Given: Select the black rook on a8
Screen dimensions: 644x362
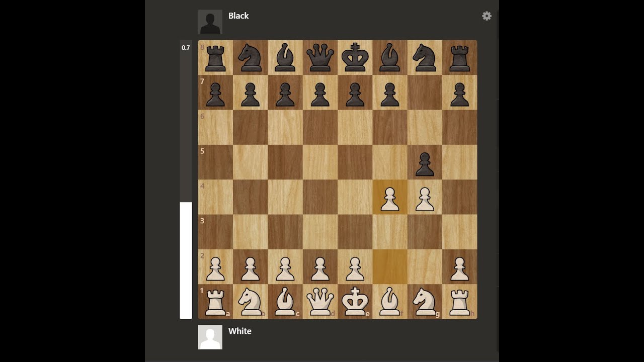Looking at the screenshot, I should click(215, 58).
